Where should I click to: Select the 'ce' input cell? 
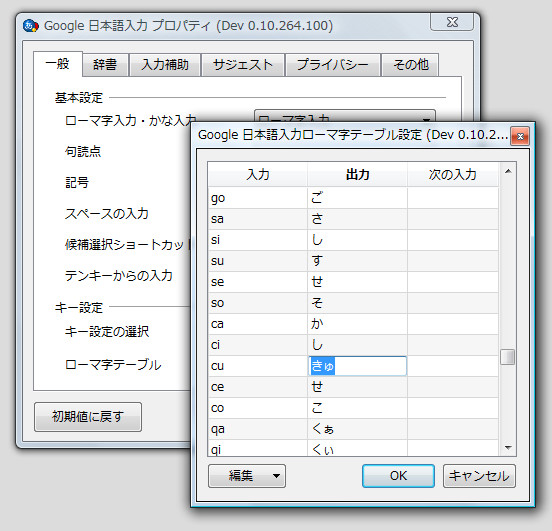(258, 387)
